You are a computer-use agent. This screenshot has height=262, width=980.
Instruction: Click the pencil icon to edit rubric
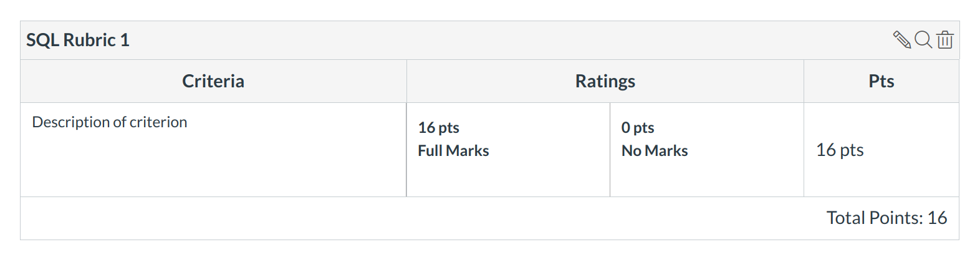[901, 40]
